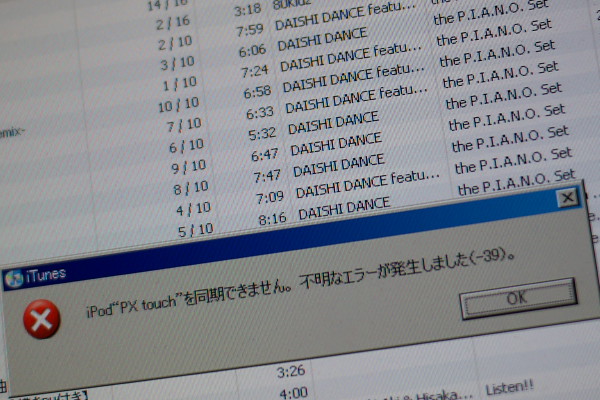Click the error message text about PX touch
Viewport: 600px width, 400px height.
click(x=300, y=285)
